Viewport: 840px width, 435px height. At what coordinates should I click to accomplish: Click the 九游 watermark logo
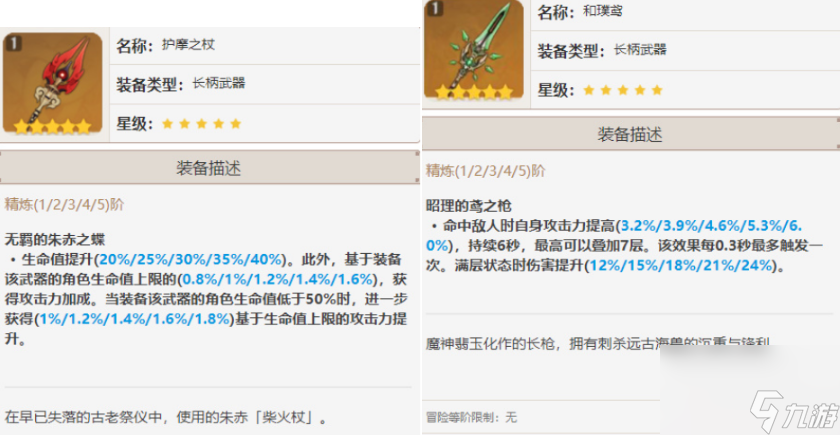793,412
